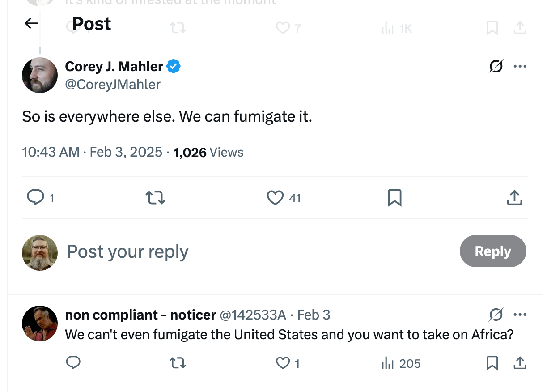This screenshot has width=547, height=392.
Task: Open the reply composer via comment icon
Action: click(36, 197)
